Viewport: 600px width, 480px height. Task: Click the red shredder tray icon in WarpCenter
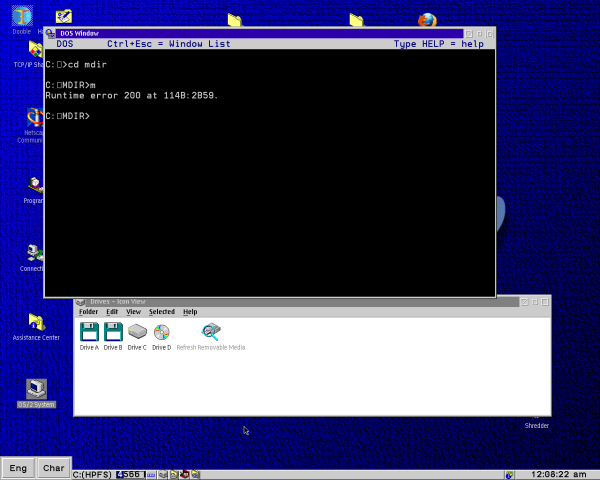click(x=185, y=475)
